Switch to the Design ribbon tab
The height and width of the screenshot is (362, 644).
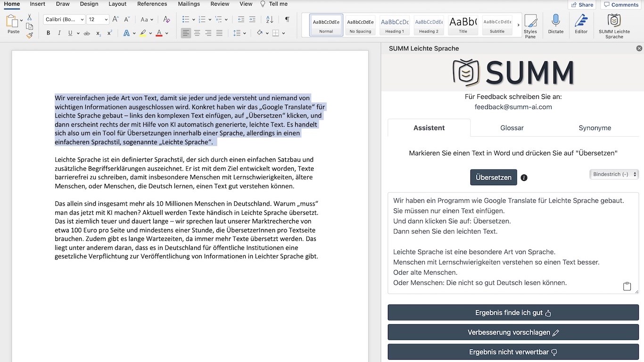89,4
